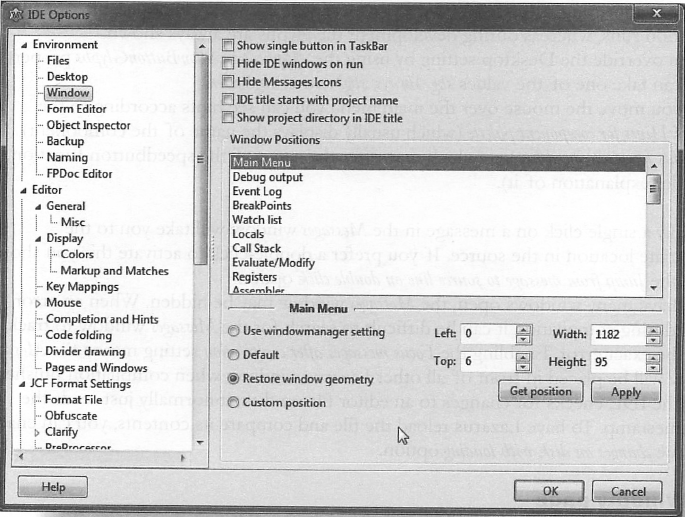Click the Help button

coord(54,487)
